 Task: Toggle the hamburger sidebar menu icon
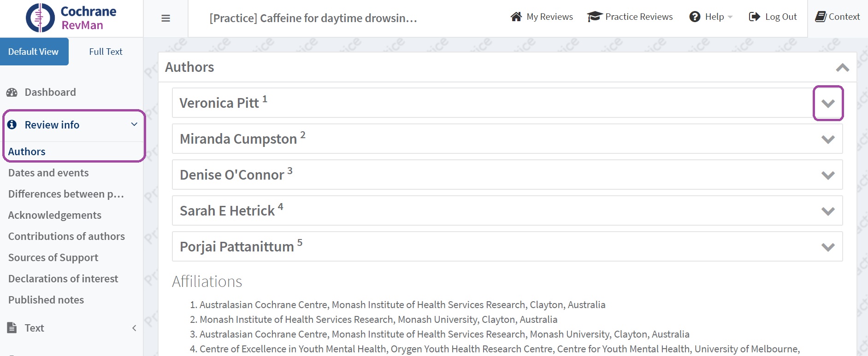pyautogui.click(x=166, y=18)
